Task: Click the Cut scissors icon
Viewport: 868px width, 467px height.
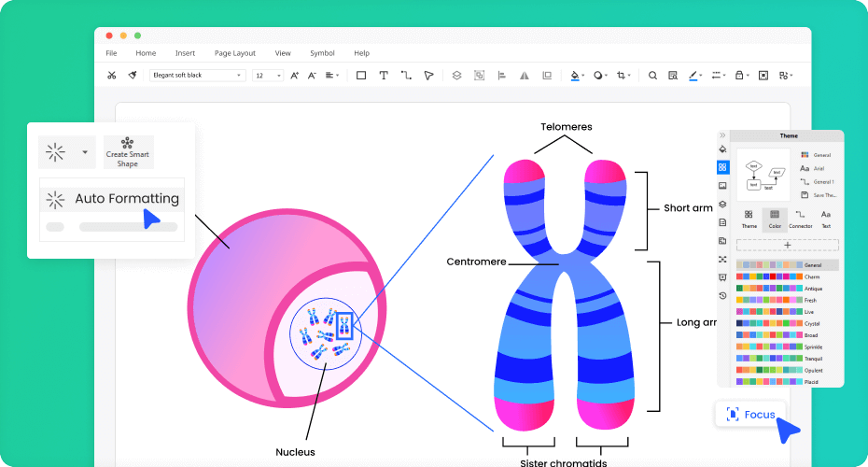Action: [x=111, y=76]
